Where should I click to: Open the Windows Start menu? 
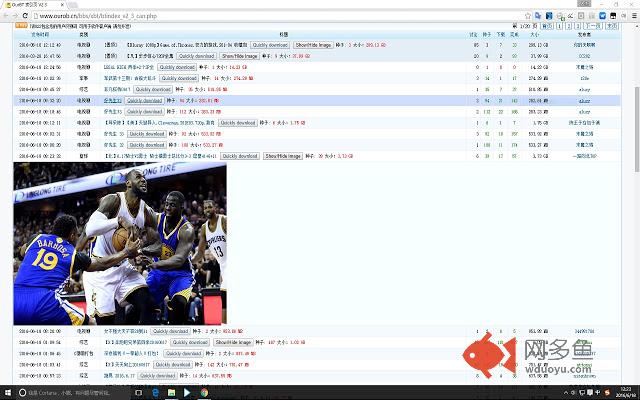pos(8,393)
